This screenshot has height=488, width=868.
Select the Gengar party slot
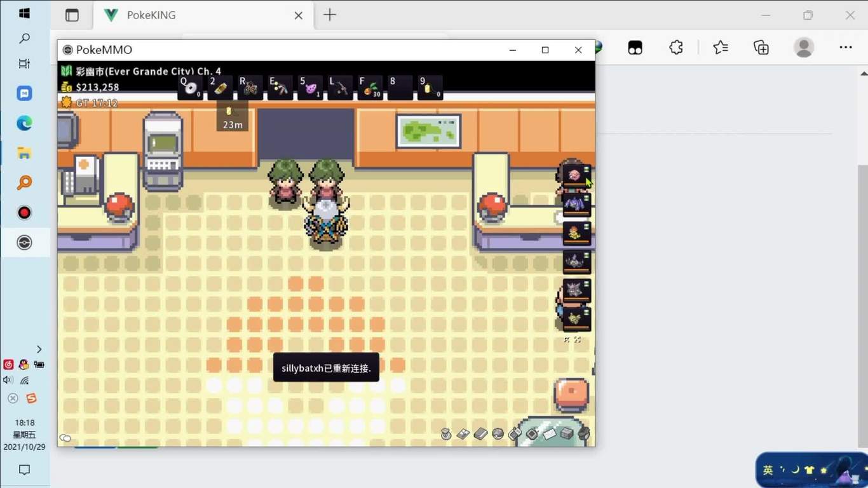pyautogui.click(x=576, y=291)
